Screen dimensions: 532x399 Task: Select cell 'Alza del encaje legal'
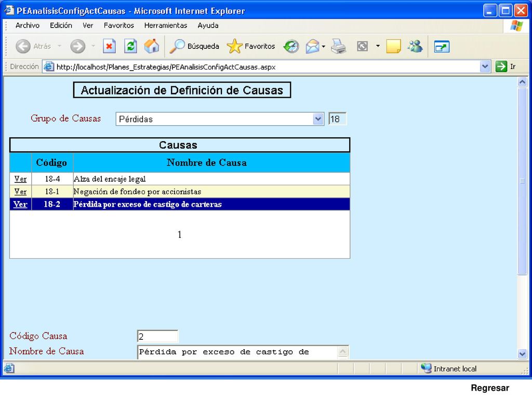click(x=211, y=179)
